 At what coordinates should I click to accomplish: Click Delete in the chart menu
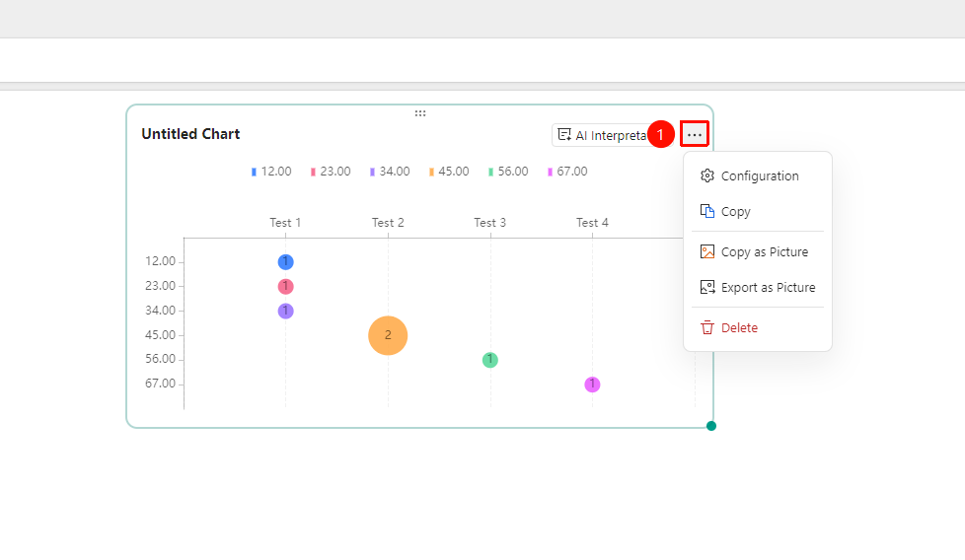coord(758,327)
